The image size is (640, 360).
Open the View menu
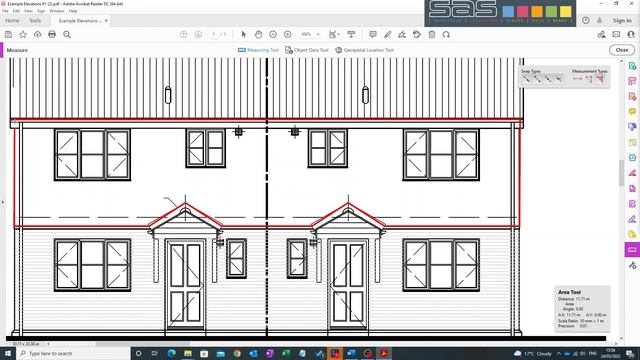point(29,11)
